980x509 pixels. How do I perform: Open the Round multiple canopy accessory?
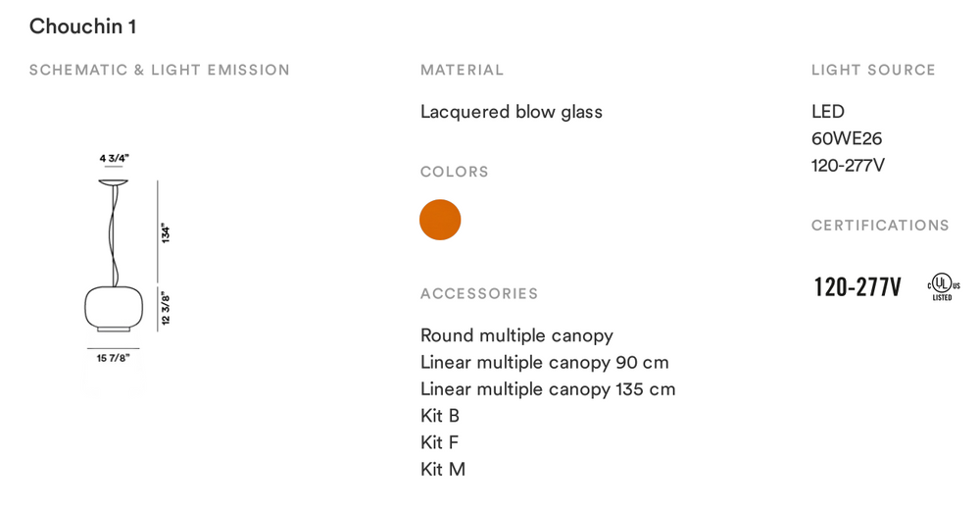click(x=516, y=335)
